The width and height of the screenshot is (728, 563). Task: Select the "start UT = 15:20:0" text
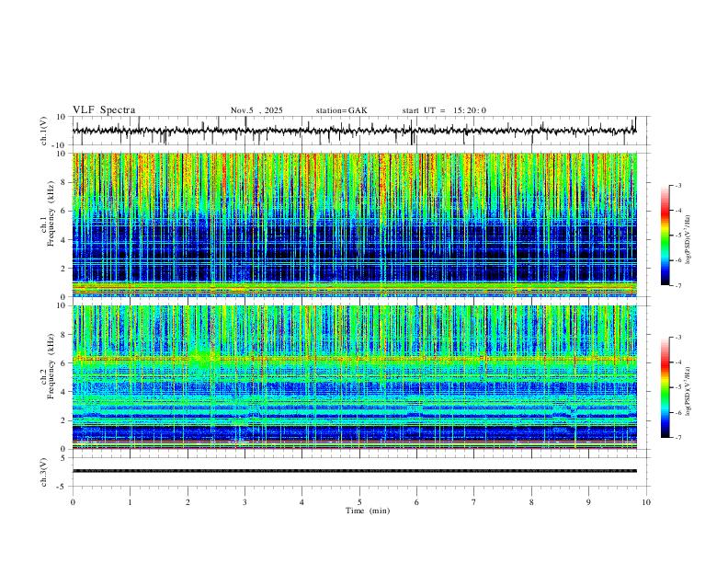[x=444, y=110]
